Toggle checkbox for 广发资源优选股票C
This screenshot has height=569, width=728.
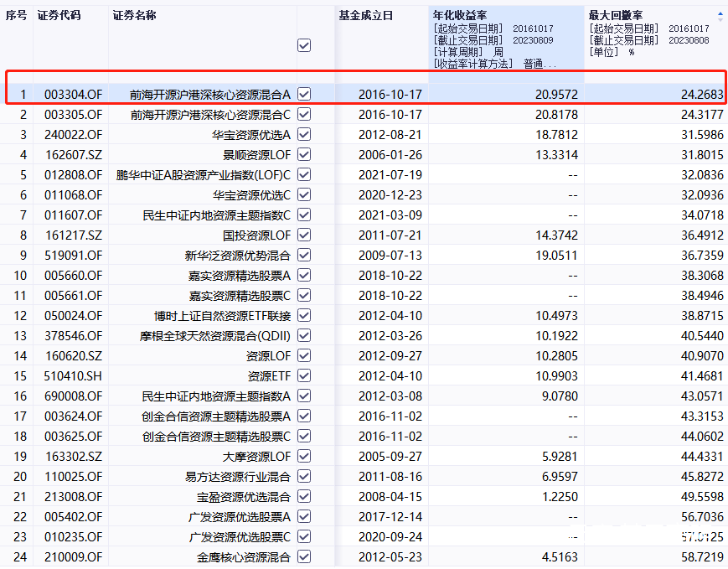(x=304, y=537)
